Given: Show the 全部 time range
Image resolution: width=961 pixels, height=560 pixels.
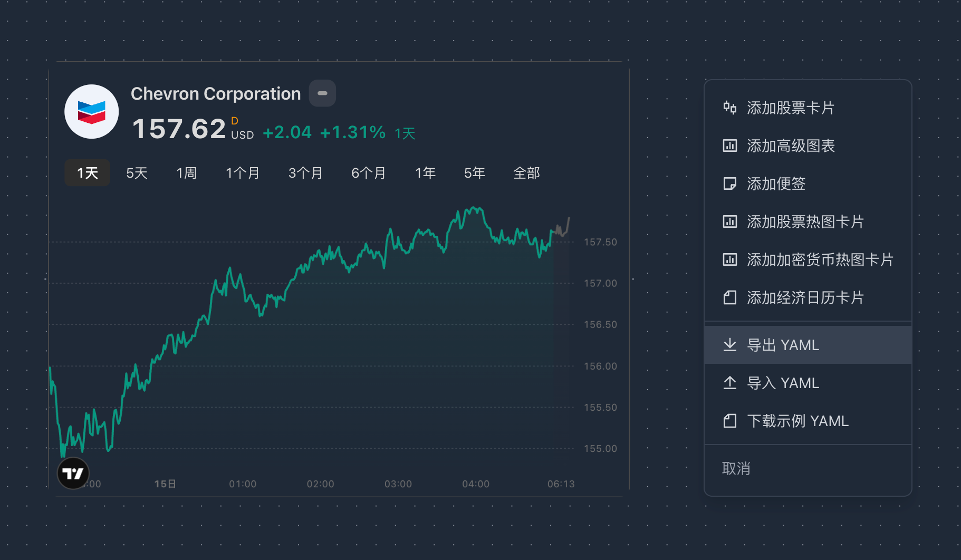Looking at the screenshot, I should tap(526, 173).
